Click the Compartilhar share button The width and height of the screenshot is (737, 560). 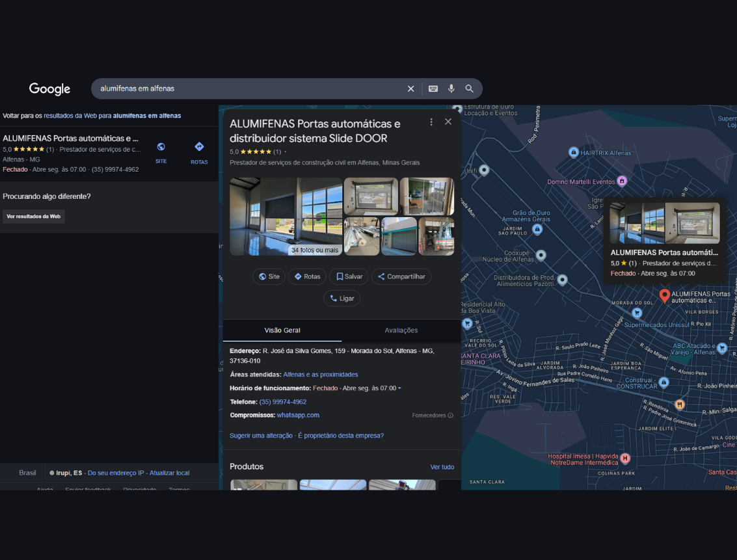coord(401,276)
